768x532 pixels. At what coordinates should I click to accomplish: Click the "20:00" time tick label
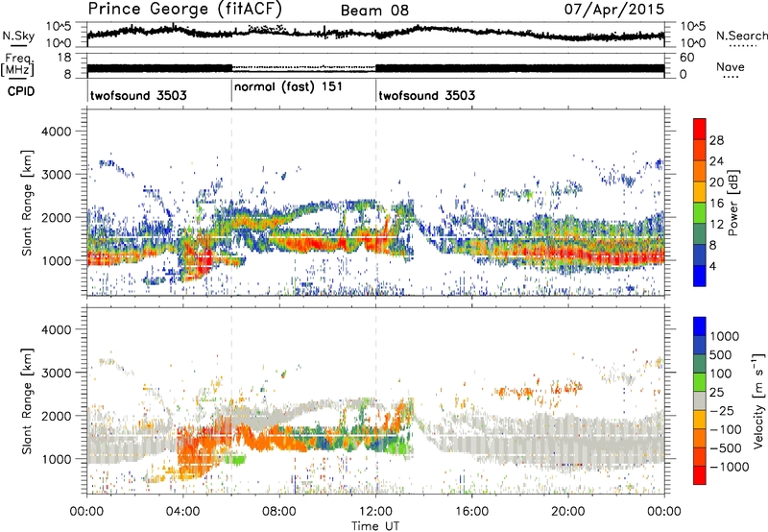tap(567, 512)
